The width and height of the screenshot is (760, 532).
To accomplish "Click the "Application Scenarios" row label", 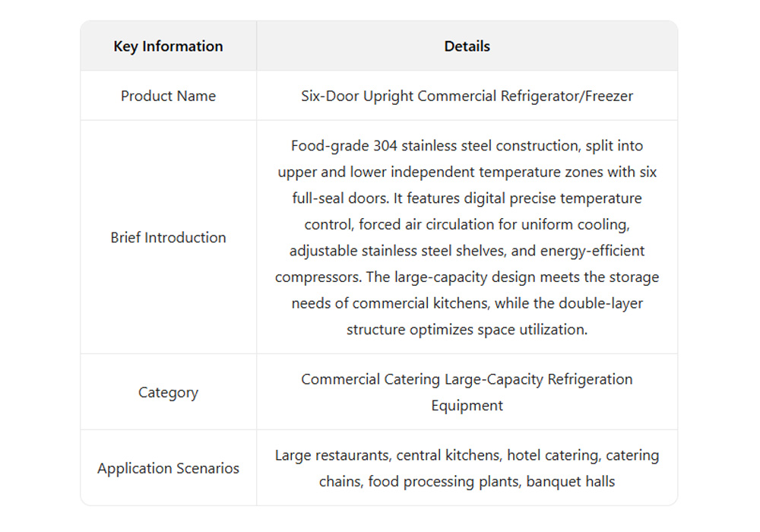I will (168, 468).
